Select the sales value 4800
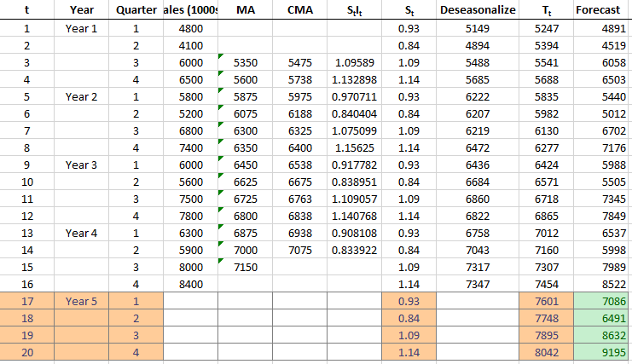 coord(189,27)
